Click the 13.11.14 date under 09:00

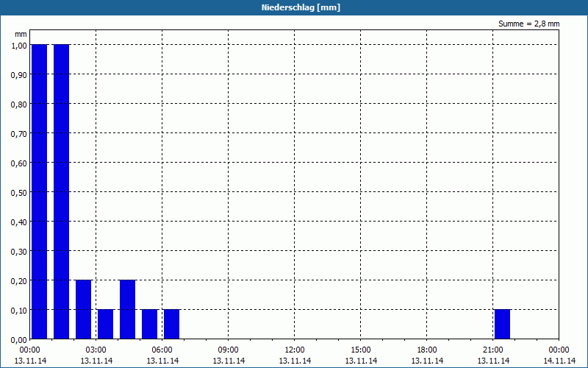click(229, 361)
